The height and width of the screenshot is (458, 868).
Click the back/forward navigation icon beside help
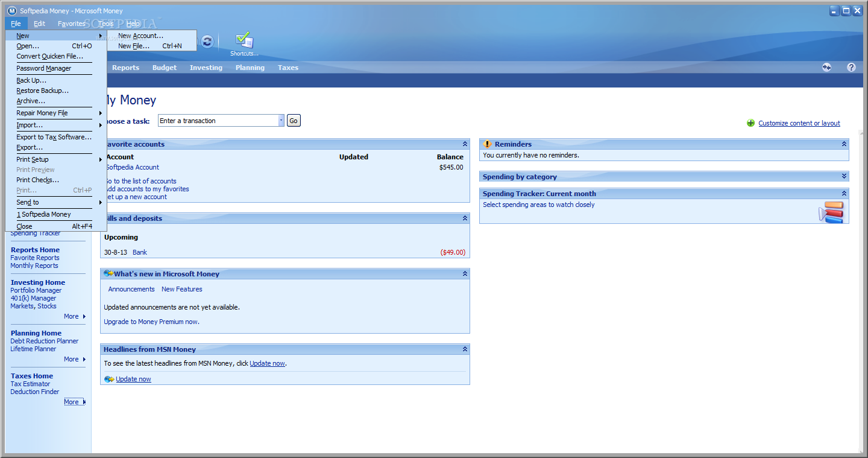tap(826, 68)
